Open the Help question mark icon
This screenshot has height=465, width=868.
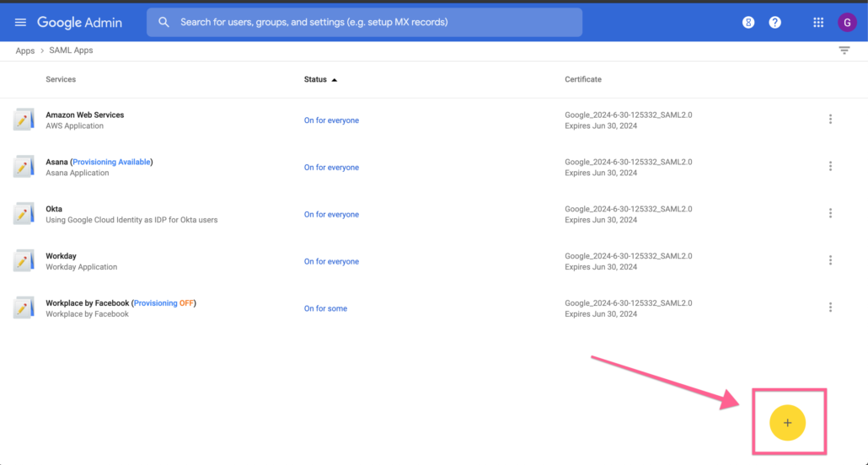point(775,22)
